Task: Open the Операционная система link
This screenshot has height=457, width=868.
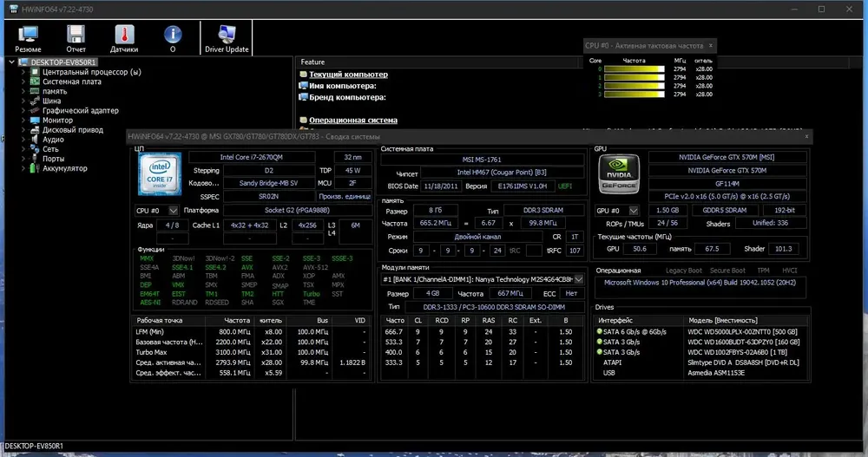Action: pyautogui.click(x=353, y=120)
